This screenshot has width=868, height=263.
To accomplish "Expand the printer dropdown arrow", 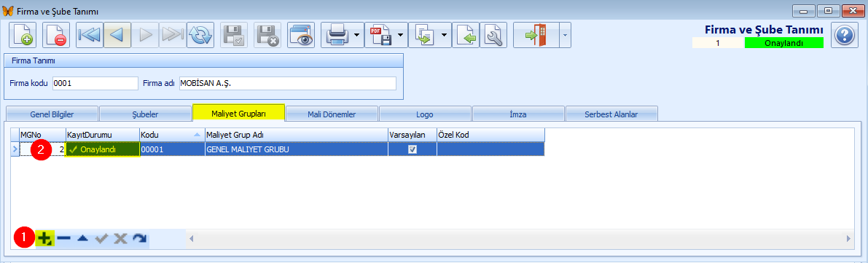I will [x=357, y=35].
